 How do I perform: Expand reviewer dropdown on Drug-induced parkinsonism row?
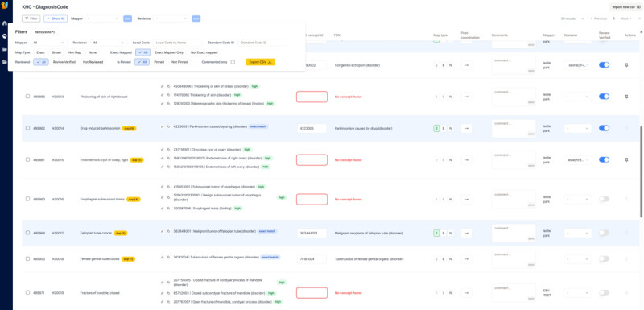[x=577, y=128]
